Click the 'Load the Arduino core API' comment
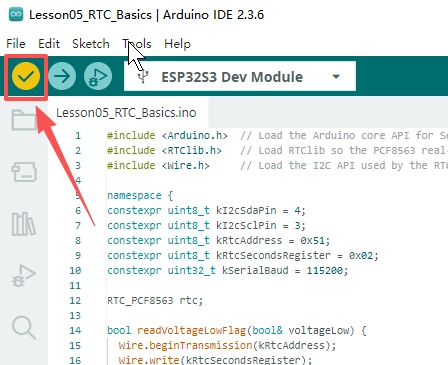Image resolution: width=448 pixels, height=365 pixels. [x=344, y=136]
